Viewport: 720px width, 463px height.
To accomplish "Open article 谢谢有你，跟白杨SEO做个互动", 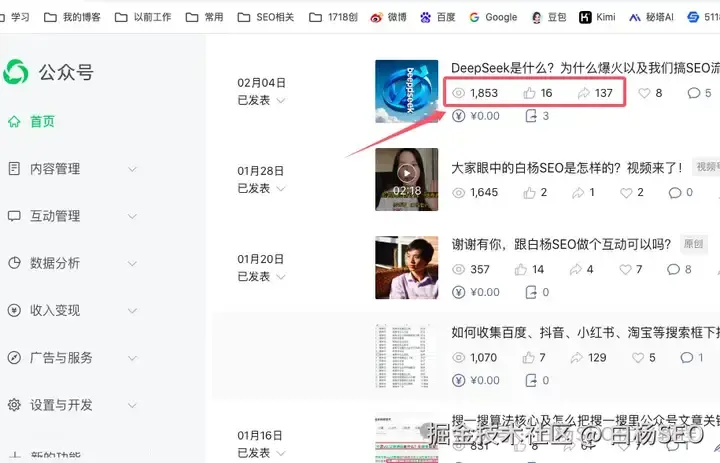I will (x=561, y=244).
